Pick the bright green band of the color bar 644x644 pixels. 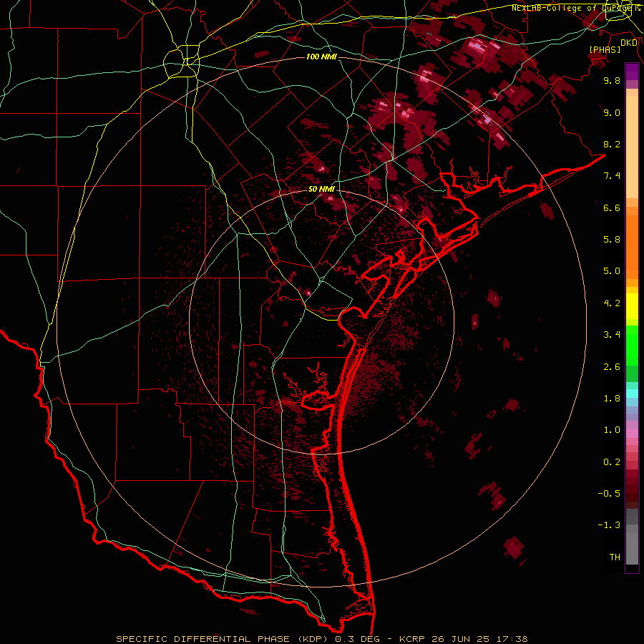pos(632,345)
